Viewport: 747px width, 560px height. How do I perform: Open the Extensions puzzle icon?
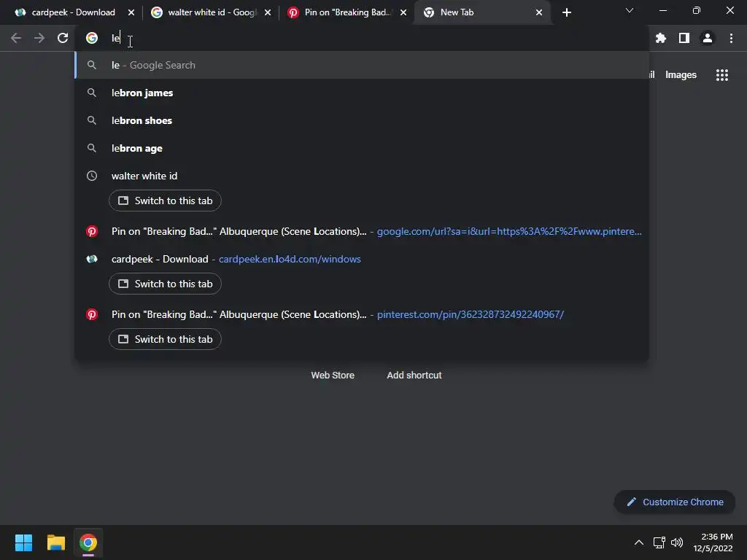660,38
